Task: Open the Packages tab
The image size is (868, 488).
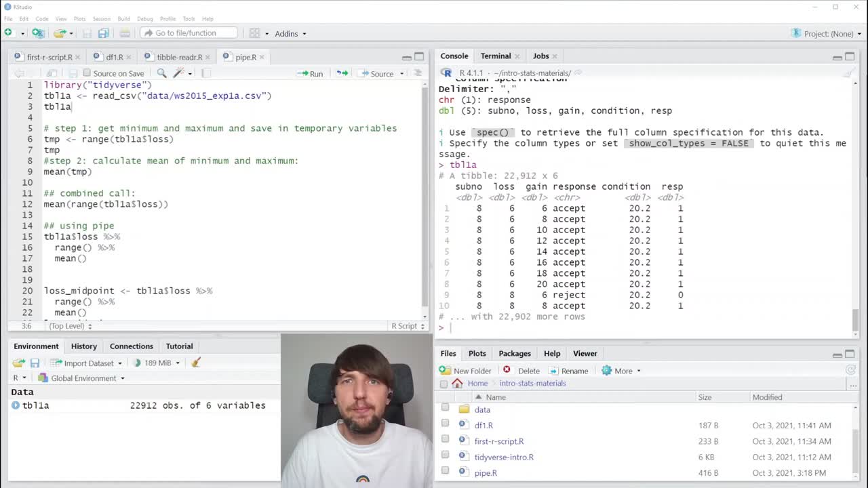Action: 514,353
